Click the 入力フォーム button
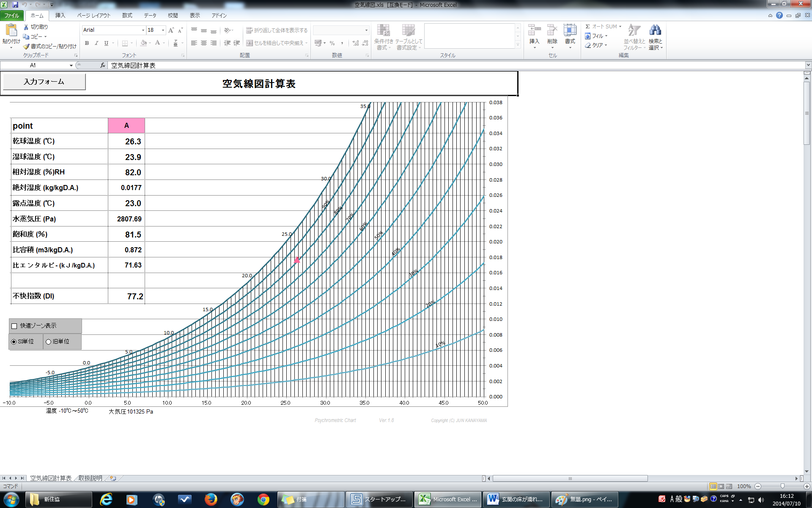The width and height of the screenshot is (812, 508). click(44, 82)
